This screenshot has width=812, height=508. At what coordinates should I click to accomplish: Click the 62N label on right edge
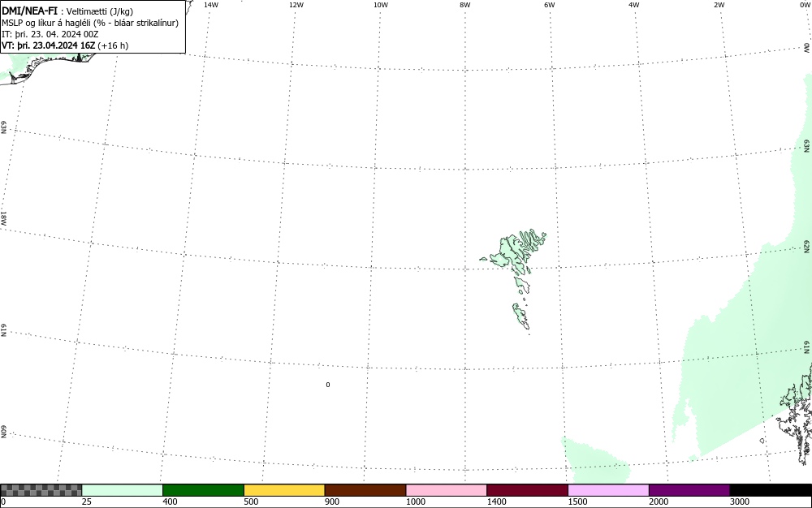(x=807, y=247)
